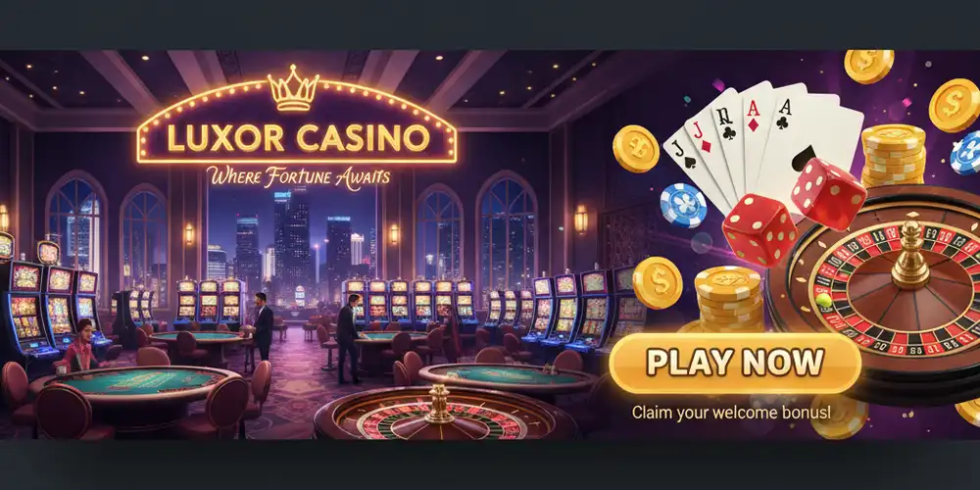Click the Where Fortune Awaits tagline
Viewport: 980px width, 490px height.
point(300,175)
